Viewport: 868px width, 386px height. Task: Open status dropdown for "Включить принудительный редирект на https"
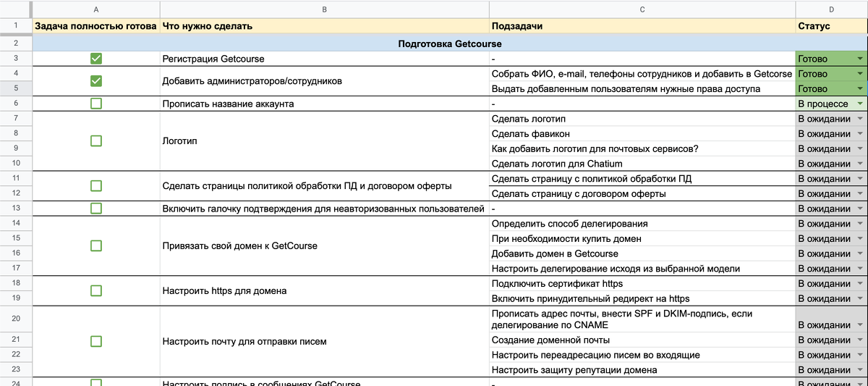pos(859,299)
